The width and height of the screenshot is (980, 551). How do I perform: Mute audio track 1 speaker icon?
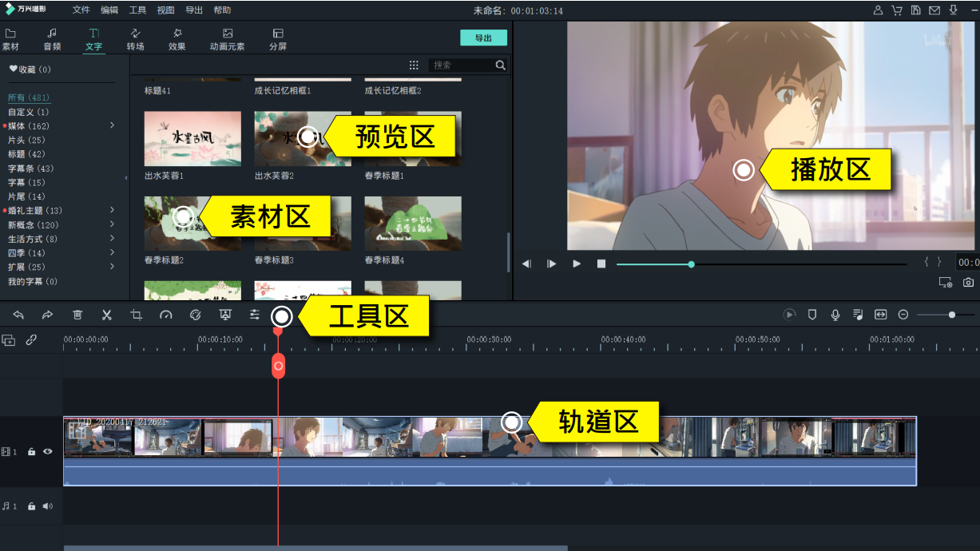[48, 506]
